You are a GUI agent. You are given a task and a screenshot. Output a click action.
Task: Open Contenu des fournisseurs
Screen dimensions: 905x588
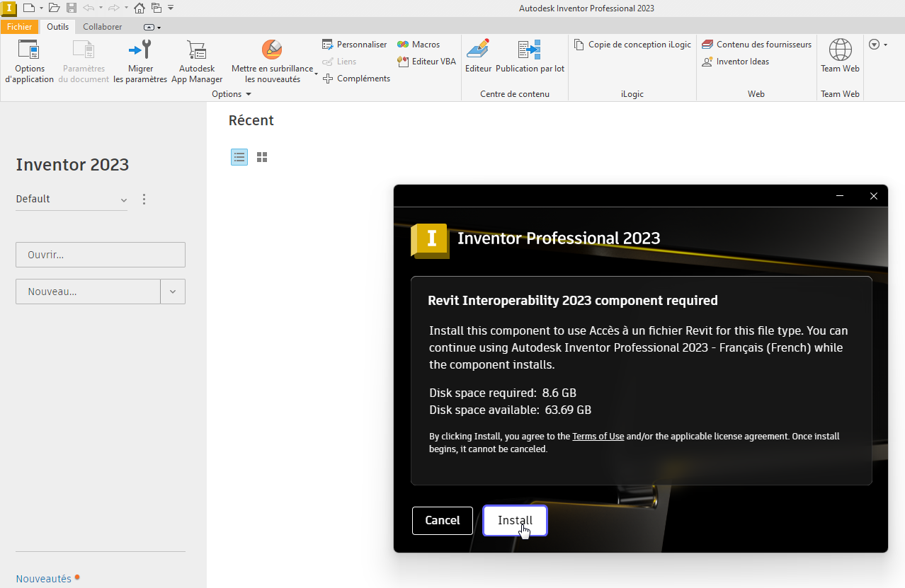click(x=756, y=44)
